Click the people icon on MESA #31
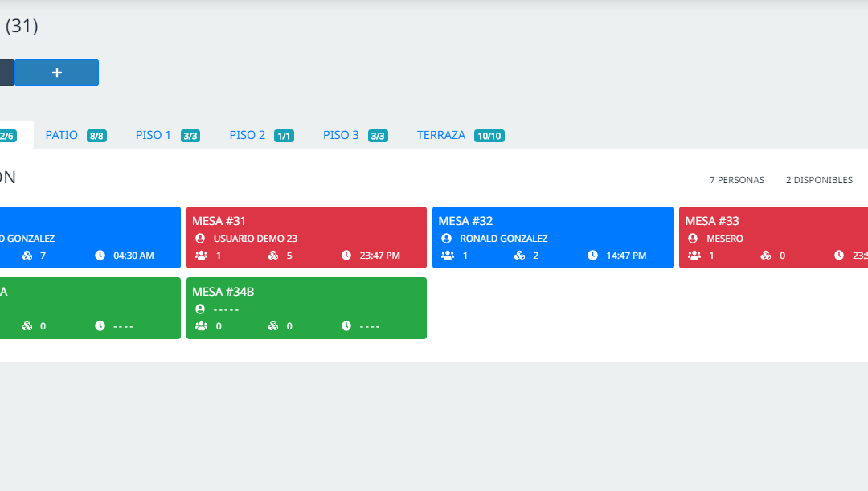 coord(201,256)
